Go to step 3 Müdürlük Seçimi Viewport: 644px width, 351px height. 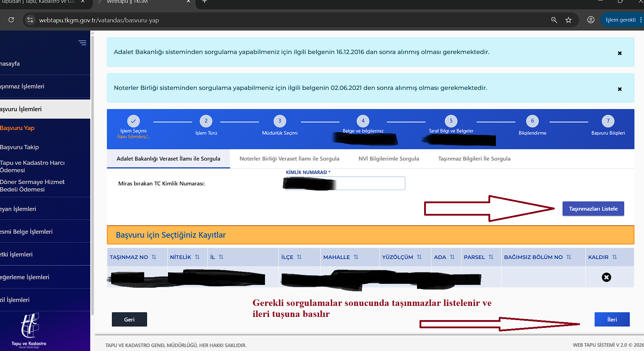tap(280, 121)
